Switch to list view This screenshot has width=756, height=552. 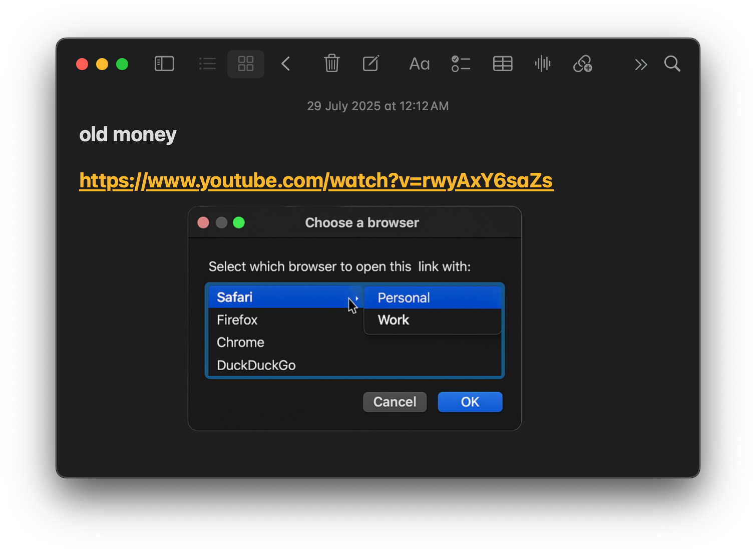207,64
